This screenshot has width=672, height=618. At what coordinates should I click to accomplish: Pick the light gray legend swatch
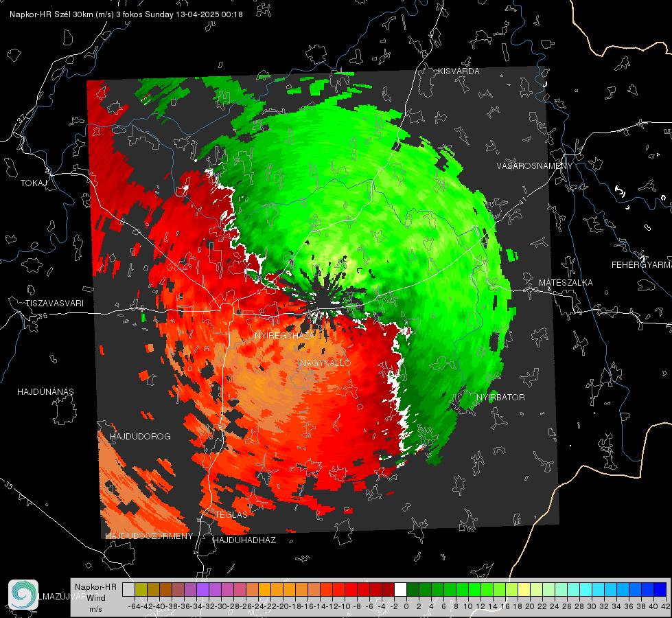tap(128, 589)
